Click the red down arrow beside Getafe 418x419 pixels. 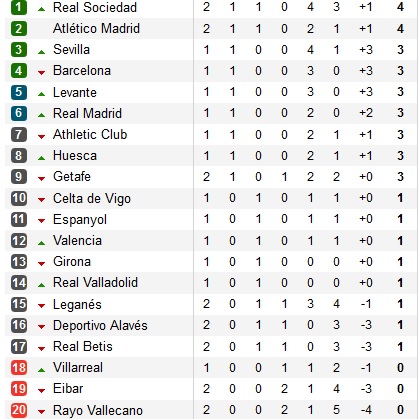click(41, 179)
